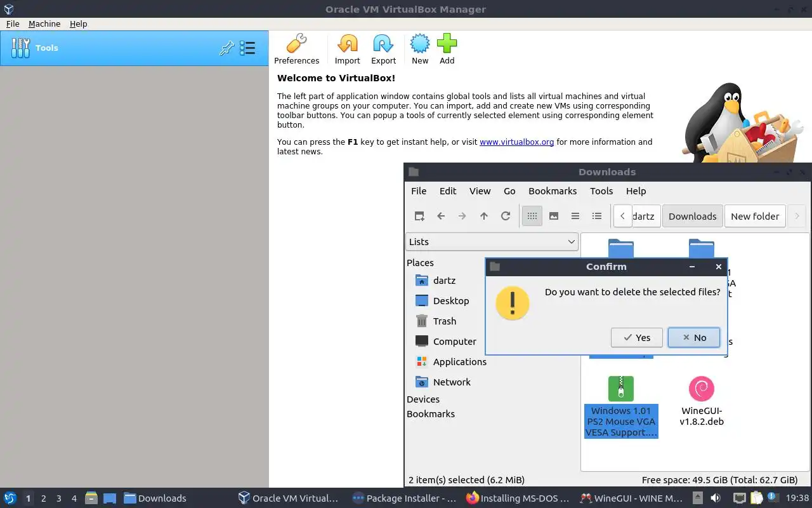Screen dimensions: 812x508
Task: Open the Lubuntu start menu
Action: [x=10, y=498]
